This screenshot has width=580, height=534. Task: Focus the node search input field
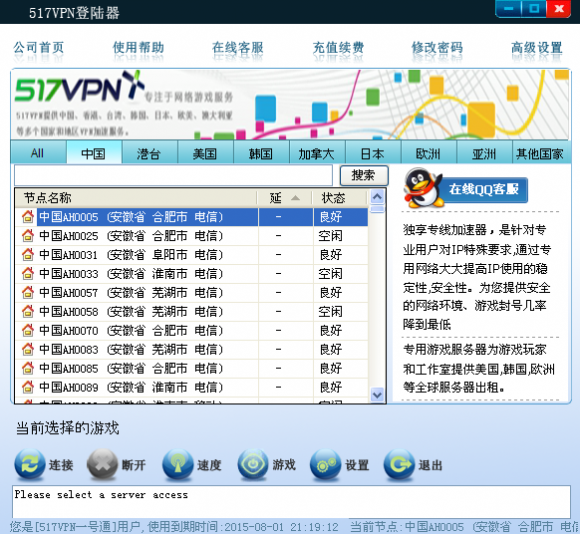173,175
